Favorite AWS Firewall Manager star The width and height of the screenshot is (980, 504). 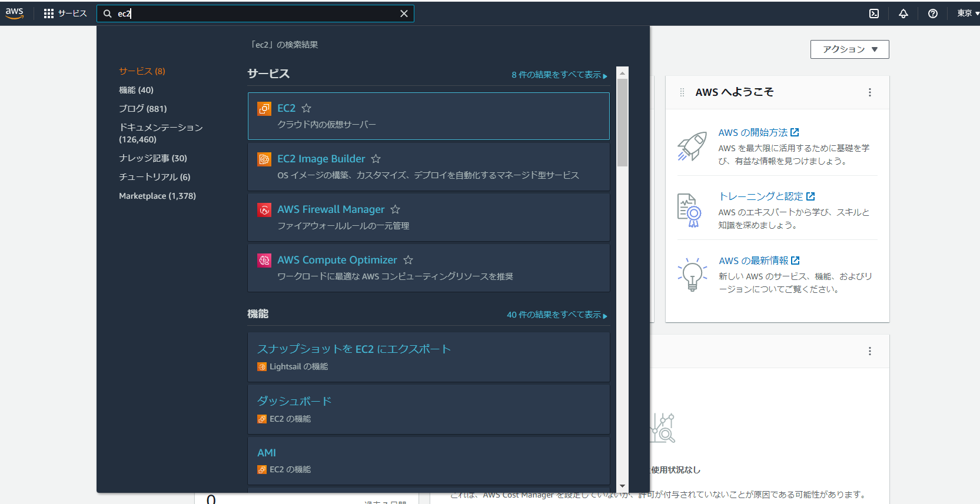point(395,209)
